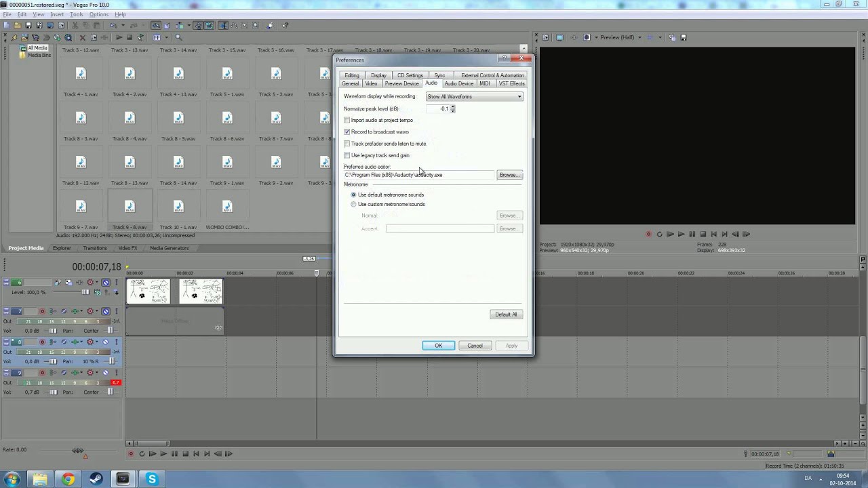Remove selected media with red X icon
The image size is (868, 488).
(x=83, y=37)
